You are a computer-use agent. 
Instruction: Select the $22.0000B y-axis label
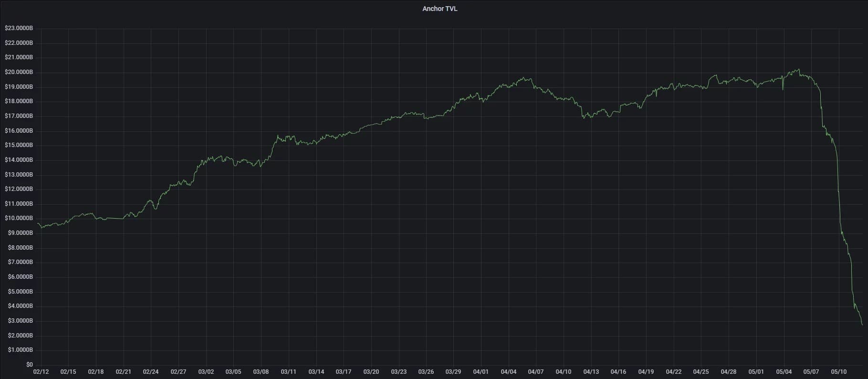19,43
